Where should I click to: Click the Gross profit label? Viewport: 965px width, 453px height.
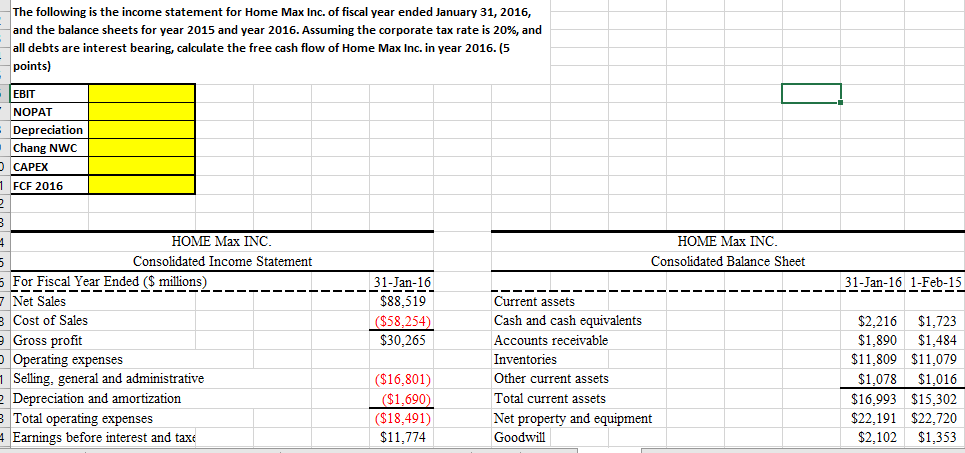point(47,340)
